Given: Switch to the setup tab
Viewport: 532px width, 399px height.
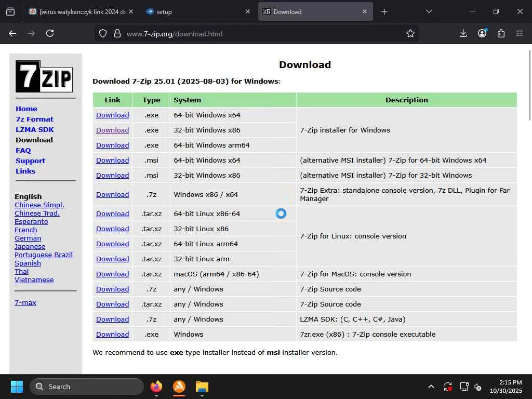Looking at the screenshot, I should pyautogui.click(x=198, y=11).
